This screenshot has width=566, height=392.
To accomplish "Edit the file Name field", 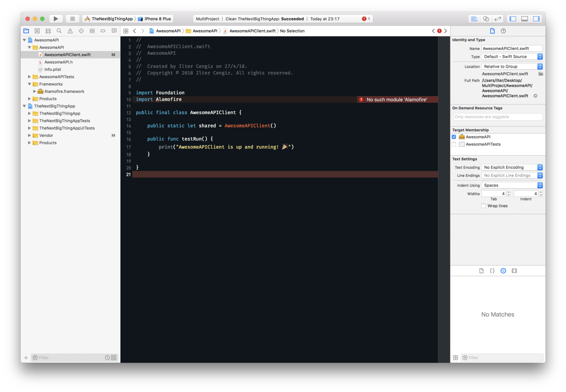I will tap(512, 48).
